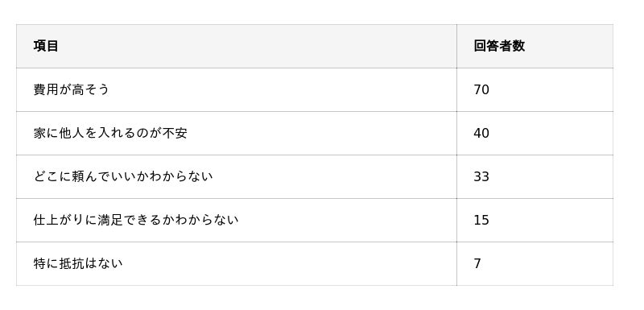Screen dimensions: 644x310
Task: Select the cell with value 15
Action: tap(535, 221)
